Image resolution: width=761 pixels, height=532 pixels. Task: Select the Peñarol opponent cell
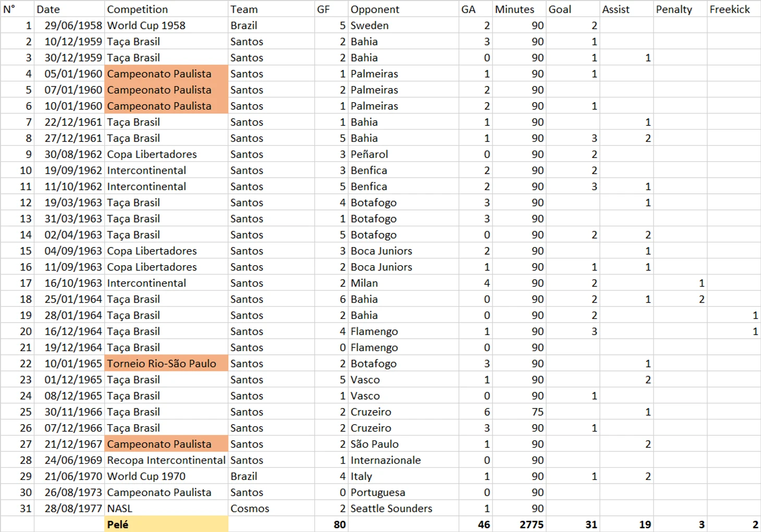tap(403, 154)
